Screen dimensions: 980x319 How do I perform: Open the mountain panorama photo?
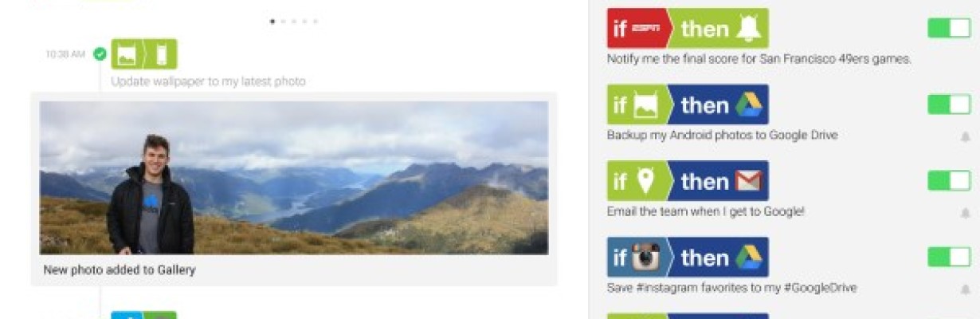click(x=294, y=178)
